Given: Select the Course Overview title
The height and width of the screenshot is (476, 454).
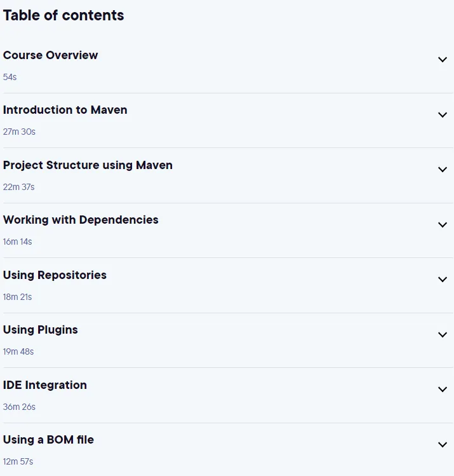Looking at the screenshot, I should pos(50,55).
